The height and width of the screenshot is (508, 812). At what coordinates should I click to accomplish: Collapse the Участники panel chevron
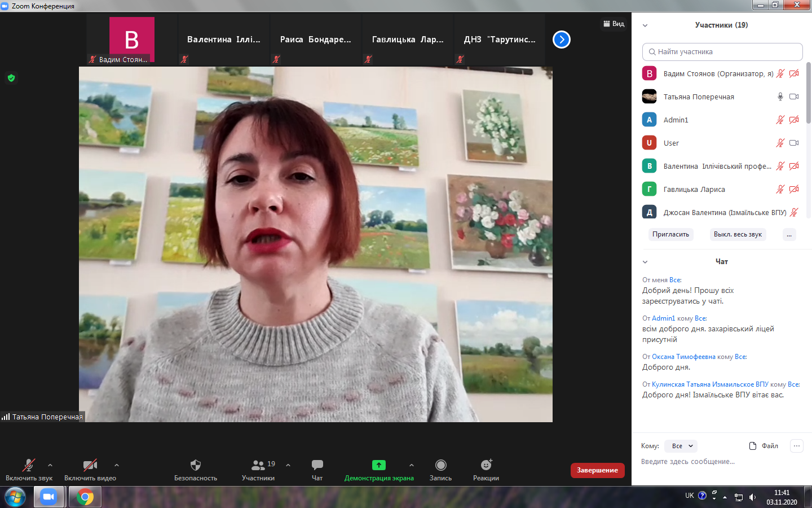click(645, 25)
